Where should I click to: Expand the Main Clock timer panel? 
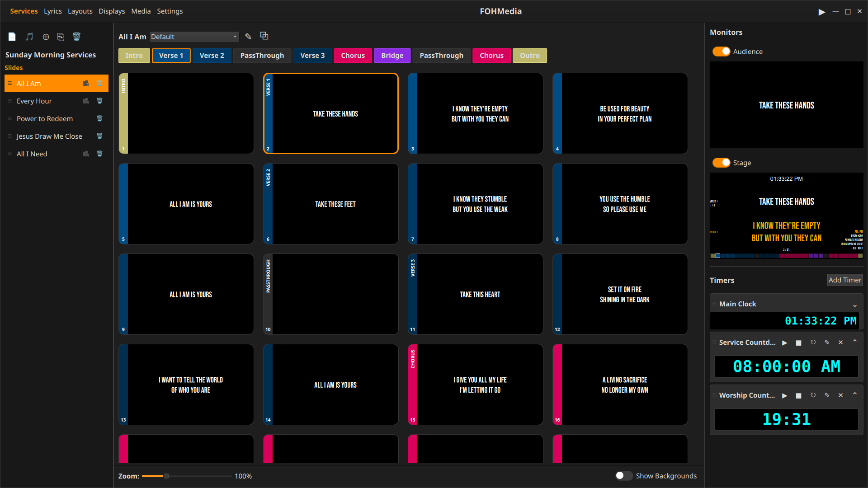[855, 305]
